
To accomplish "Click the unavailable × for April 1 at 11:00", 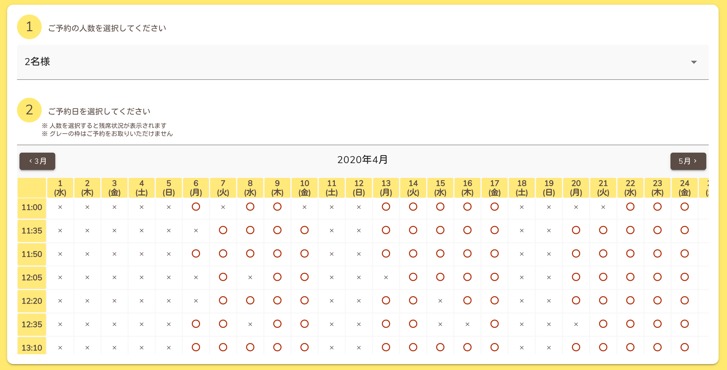I will (60, 207).
